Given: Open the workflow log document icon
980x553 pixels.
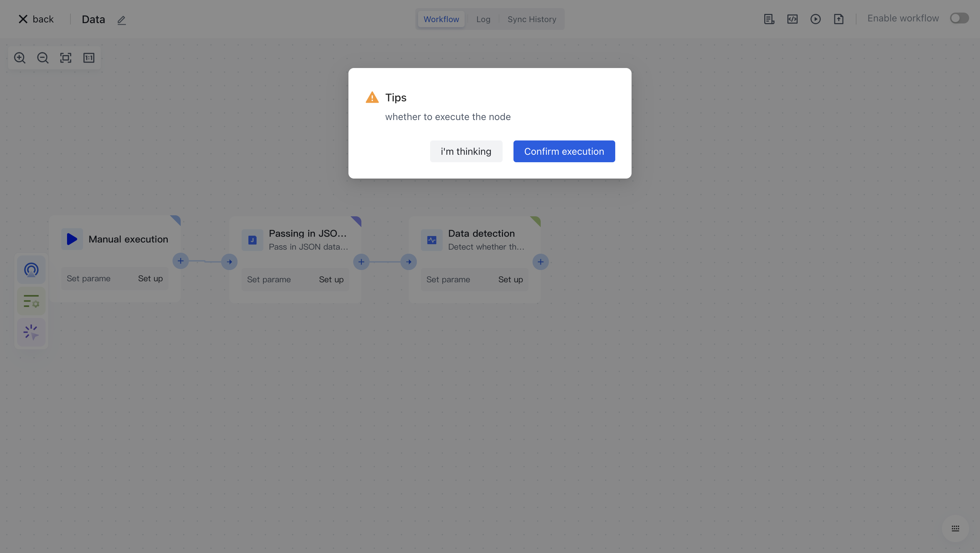Looking at the screenshot, I should [769, 19].
